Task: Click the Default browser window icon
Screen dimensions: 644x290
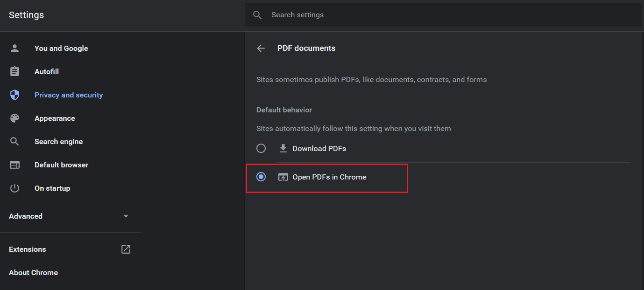Action: (x=15, y=165)
